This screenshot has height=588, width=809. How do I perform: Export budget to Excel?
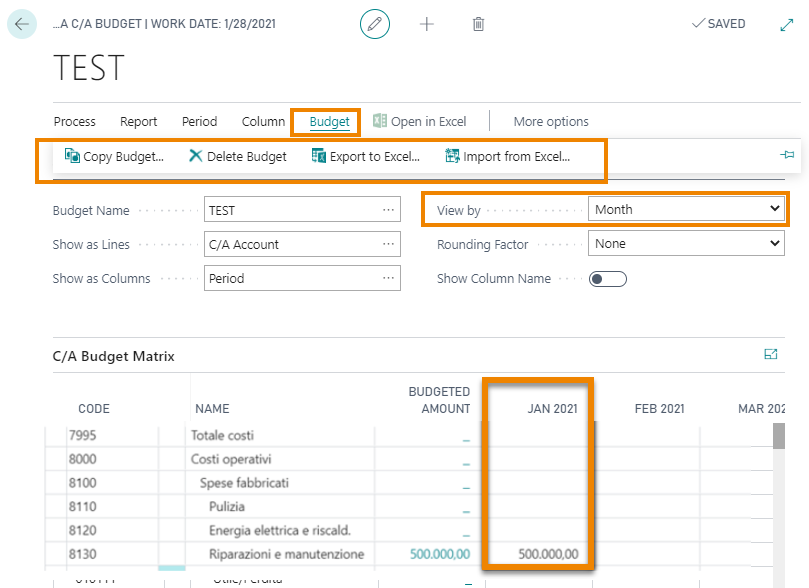[365, 156]
